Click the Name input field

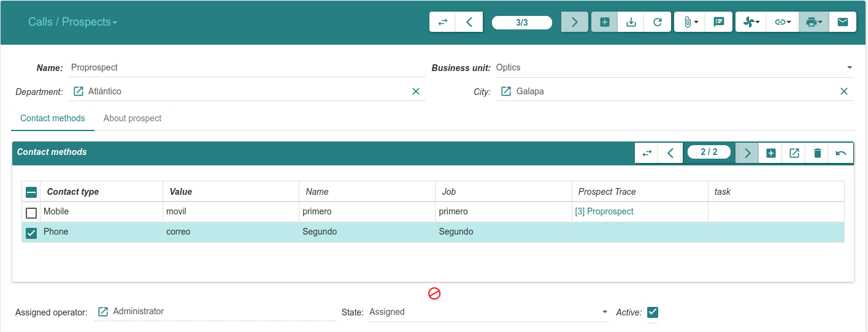[245, 67]
